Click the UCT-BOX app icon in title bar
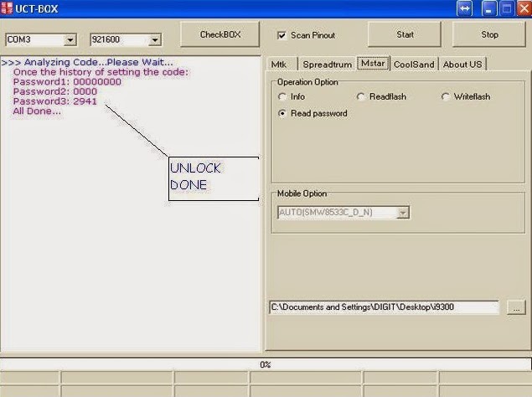 click(7, 8)
